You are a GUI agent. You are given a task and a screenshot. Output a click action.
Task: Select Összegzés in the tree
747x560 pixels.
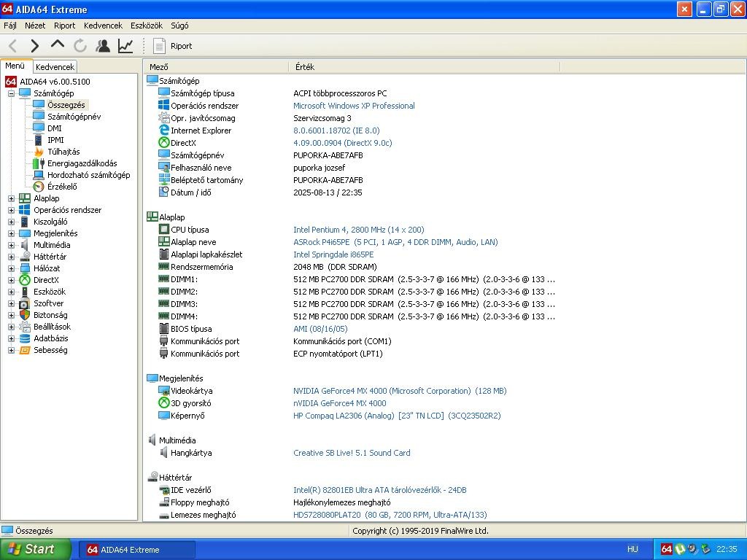(66, 105)
